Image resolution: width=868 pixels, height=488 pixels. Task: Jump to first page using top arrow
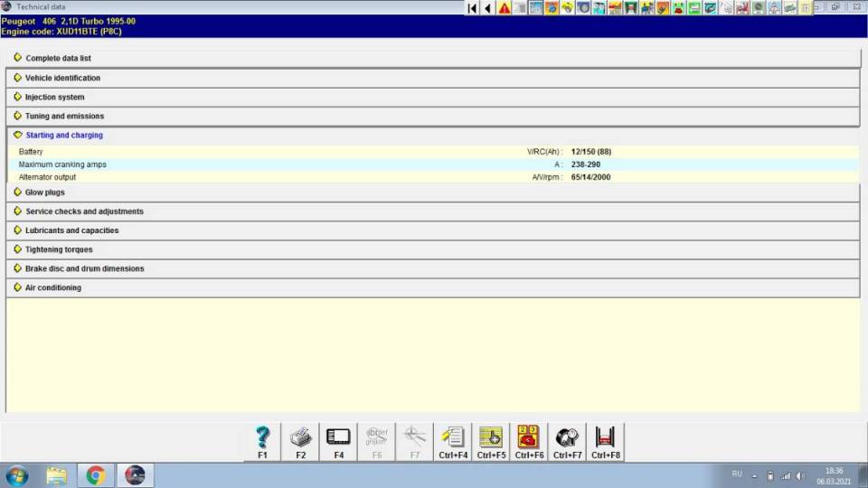click(x=473, y=8)
